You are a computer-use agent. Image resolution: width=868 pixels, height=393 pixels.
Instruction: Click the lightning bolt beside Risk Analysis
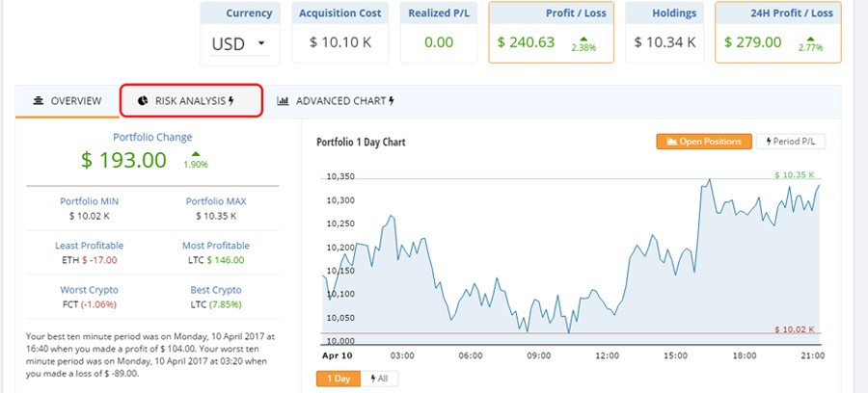231,100
